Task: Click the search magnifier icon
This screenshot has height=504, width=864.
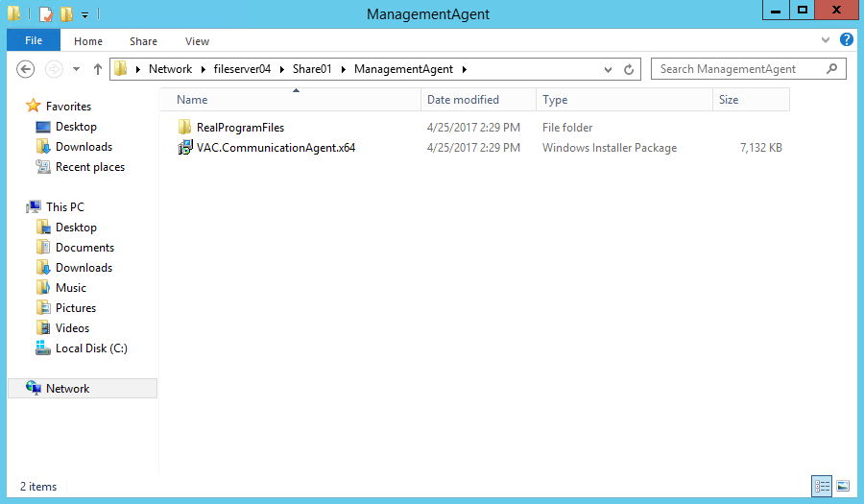Action: coord(832,68)
